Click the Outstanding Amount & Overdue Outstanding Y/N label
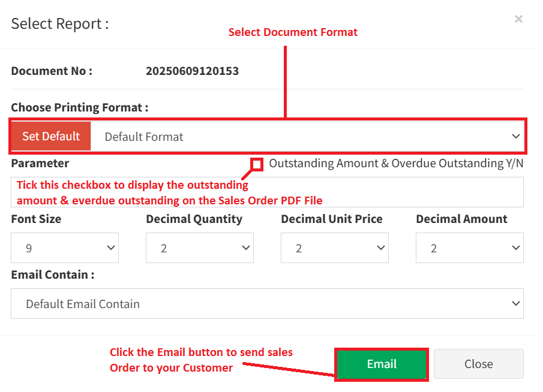Viewport: 543px width, 392px height. pyautogui.click(x=396, y=163)
